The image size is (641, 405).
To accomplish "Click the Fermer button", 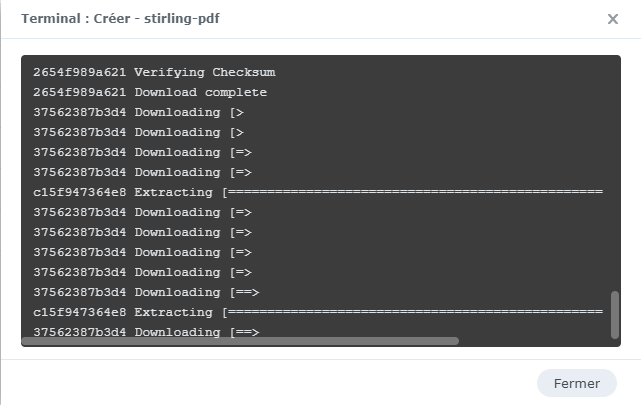I will click(x=577, y=383).
